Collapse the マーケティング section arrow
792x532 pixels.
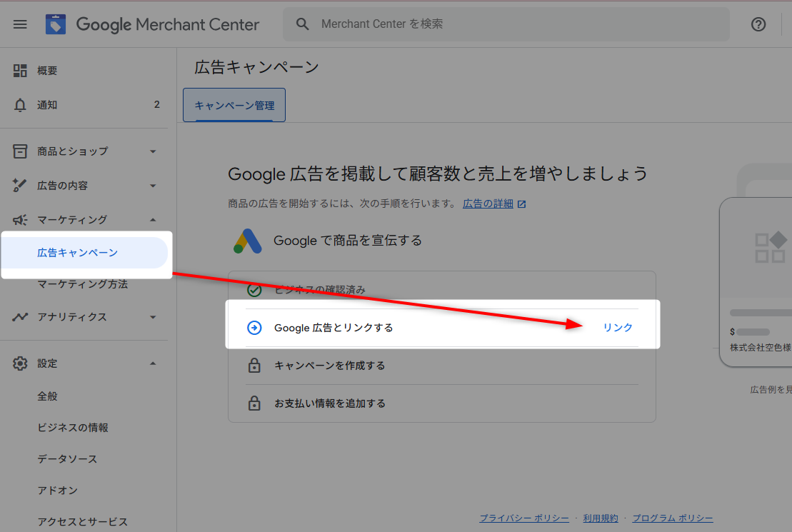pos(153,220)
